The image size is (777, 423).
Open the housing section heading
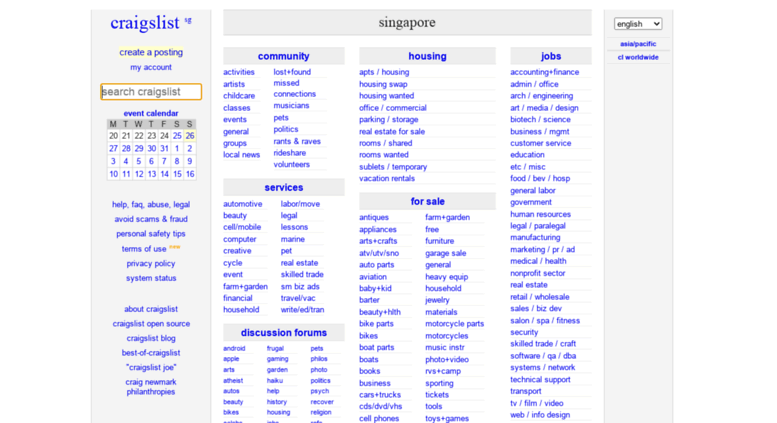[427, 56]
